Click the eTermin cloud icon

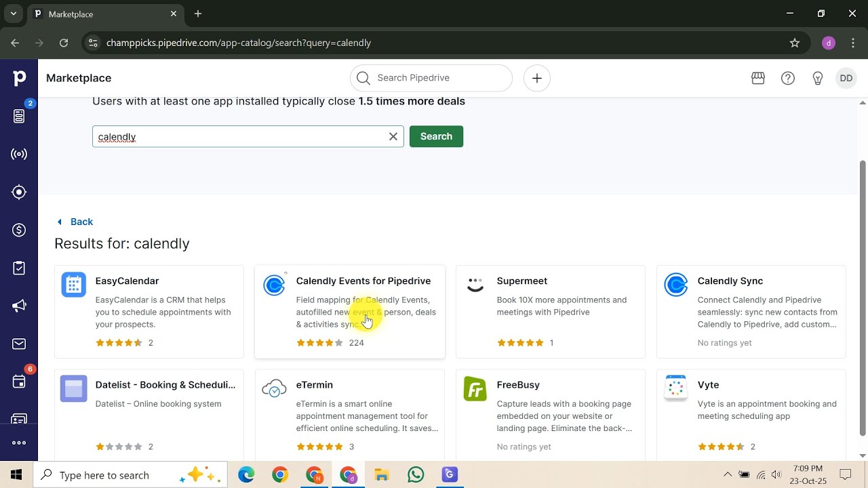(x=275, y=388)
